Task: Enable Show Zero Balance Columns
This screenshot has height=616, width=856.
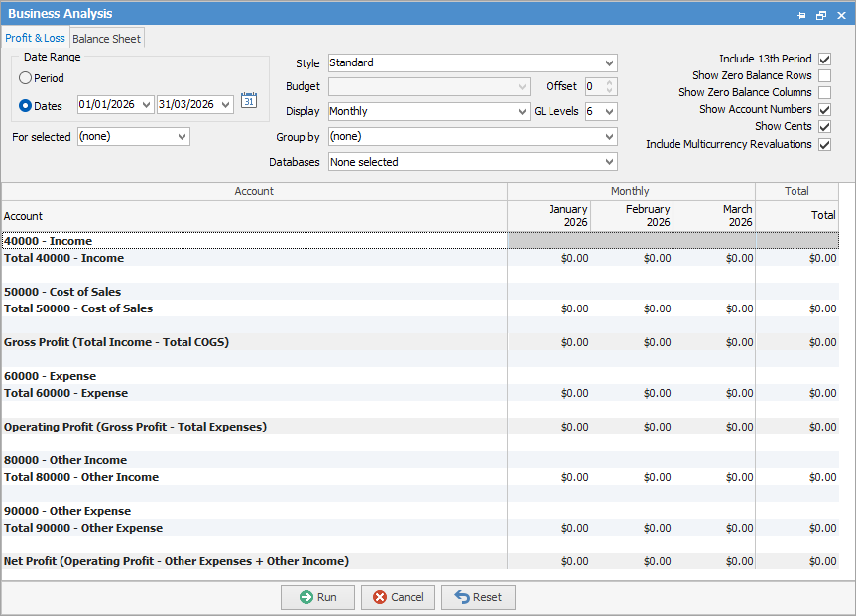Action: click(x=825, y=93)
